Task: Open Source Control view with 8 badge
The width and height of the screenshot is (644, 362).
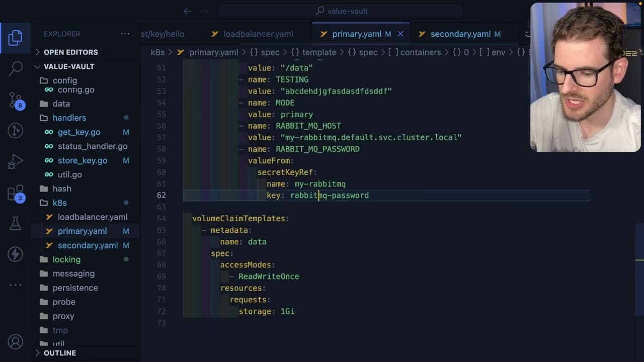Action: pos(15,100)
